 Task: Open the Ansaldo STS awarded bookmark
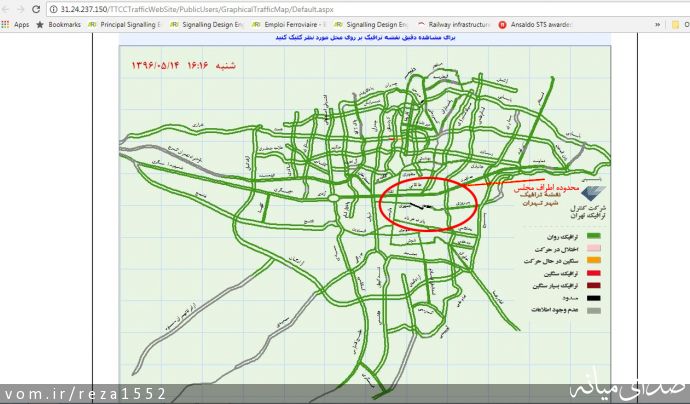pyautogui.click(x=535, y=25)
